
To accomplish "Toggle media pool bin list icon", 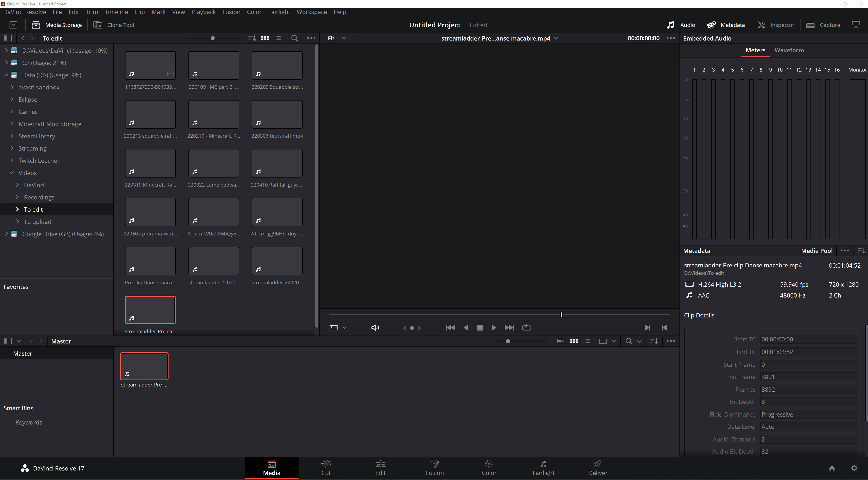I will 8,341.
